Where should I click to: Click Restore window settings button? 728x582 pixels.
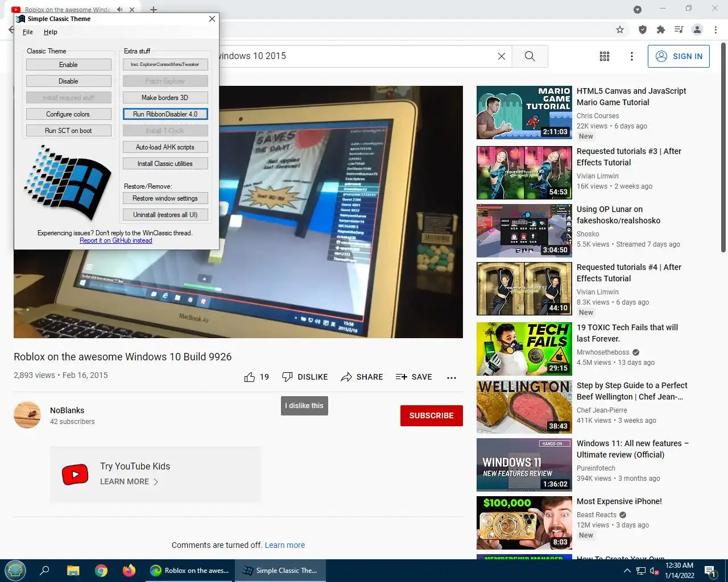[x=165, y=198]
